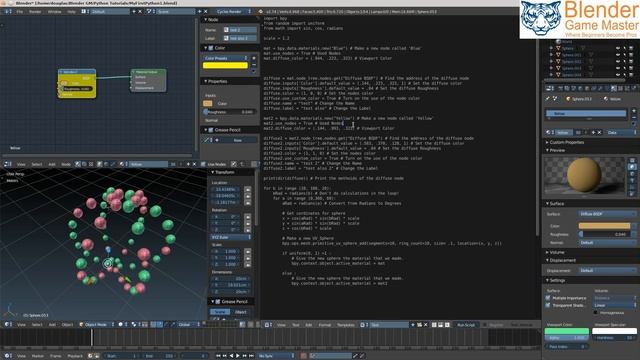Click the unlink text X icon
This screenshot has width=640, height=360.
point(426,325)
